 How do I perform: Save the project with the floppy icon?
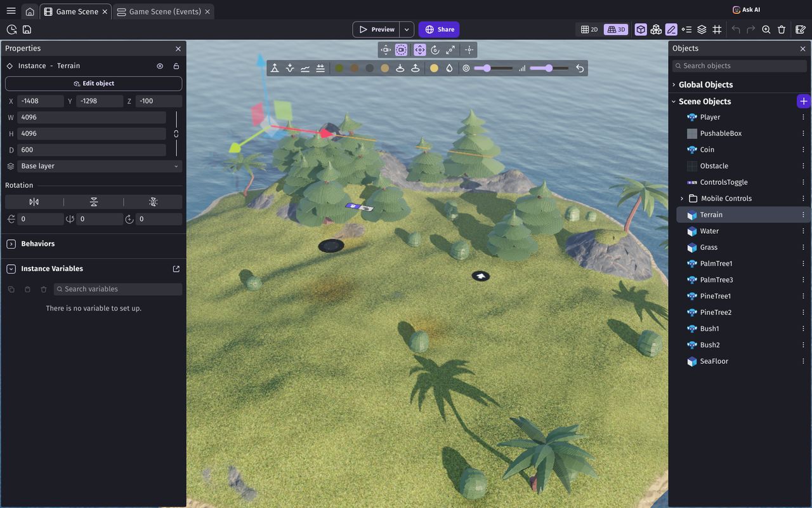pyautogui.click(x=27, y=29)
